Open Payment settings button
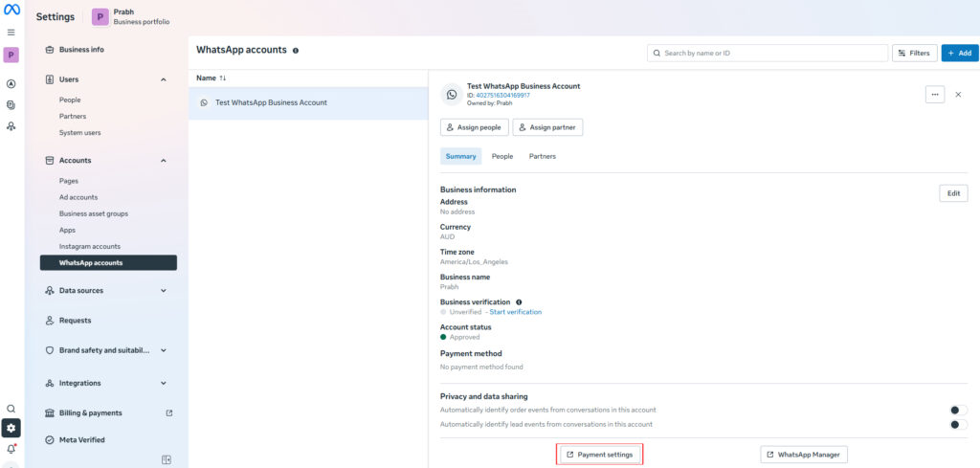 click(599, 455)
